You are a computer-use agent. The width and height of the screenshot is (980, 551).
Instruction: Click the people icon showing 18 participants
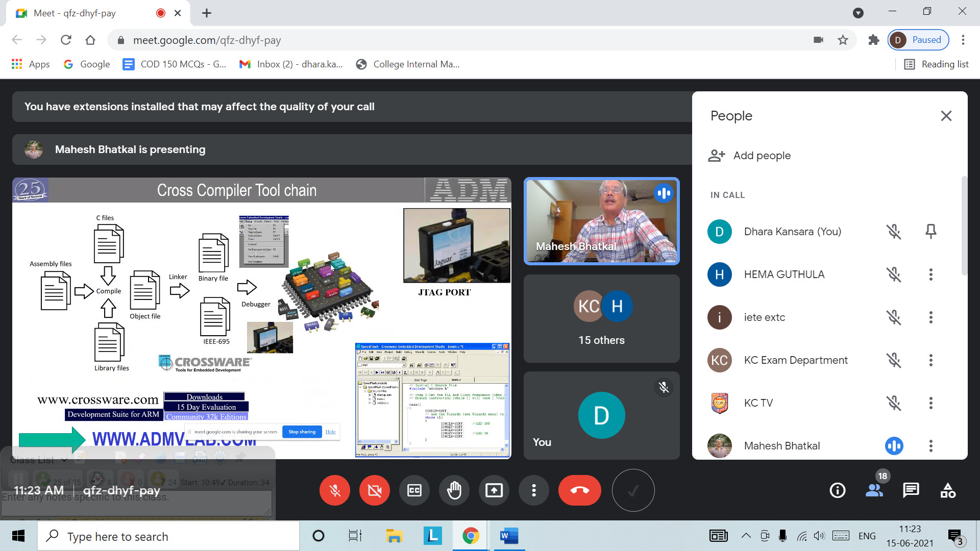coord(874,491)
